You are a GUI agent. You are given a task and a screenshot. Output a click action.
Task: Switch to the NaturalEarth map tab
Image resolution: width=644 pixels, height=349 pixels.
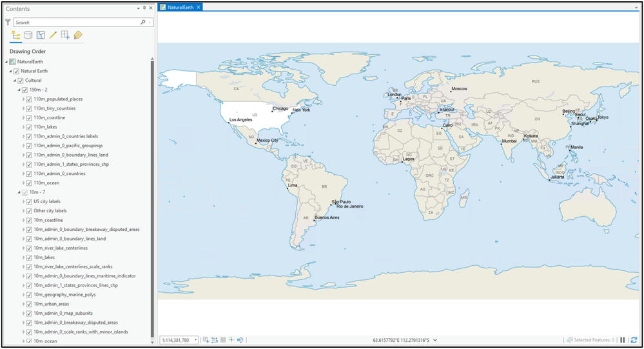click(181, 7)
